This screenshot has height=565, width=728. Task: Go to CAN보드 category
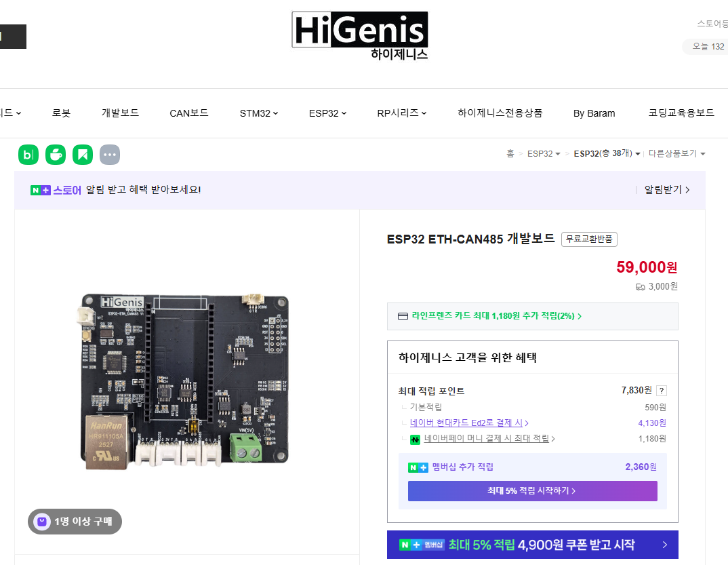(188, 113)
